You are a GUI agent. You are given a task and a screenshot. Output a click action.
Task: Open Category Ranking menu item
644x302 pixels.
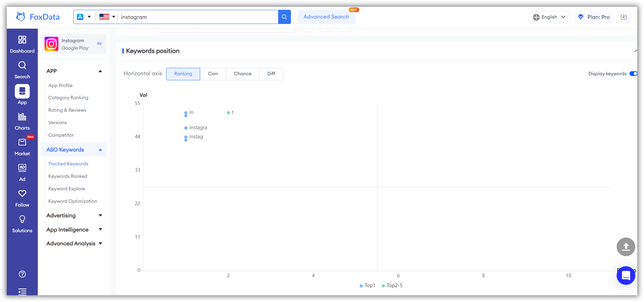point(68,98)
